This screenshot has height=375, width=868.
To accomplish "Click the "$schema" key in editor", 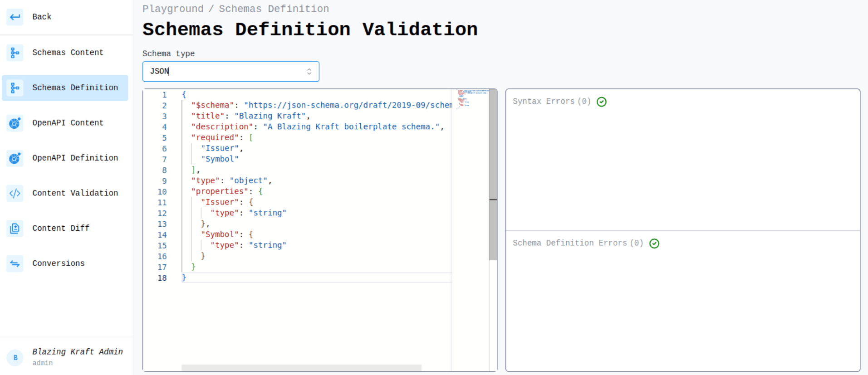I will tap(212, 105).
